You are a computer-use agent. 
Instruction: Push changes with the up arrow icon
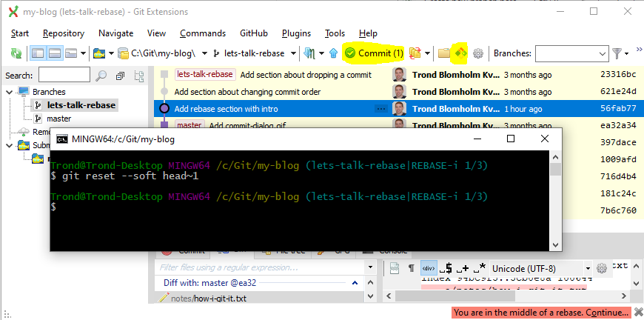click(x=333, y=53)
